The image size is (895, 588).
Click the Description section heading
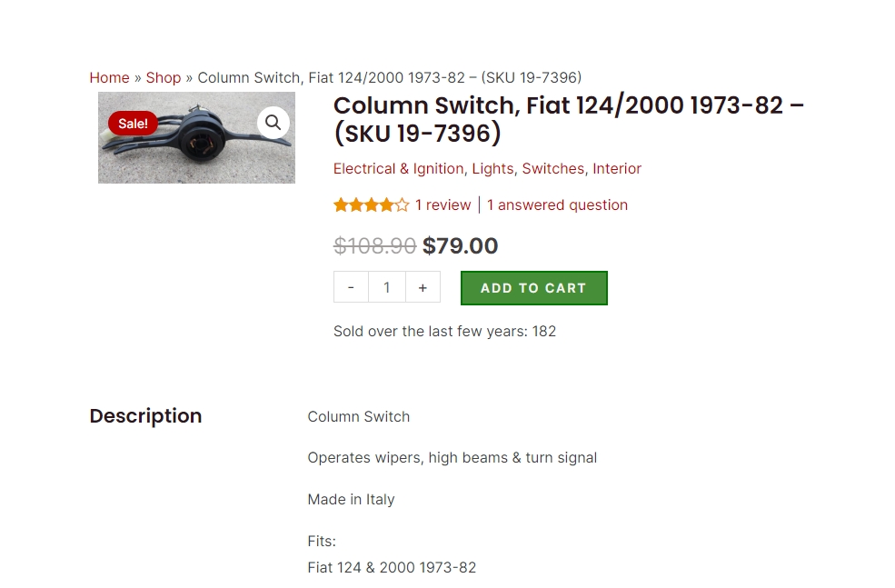tap(145, 416)
